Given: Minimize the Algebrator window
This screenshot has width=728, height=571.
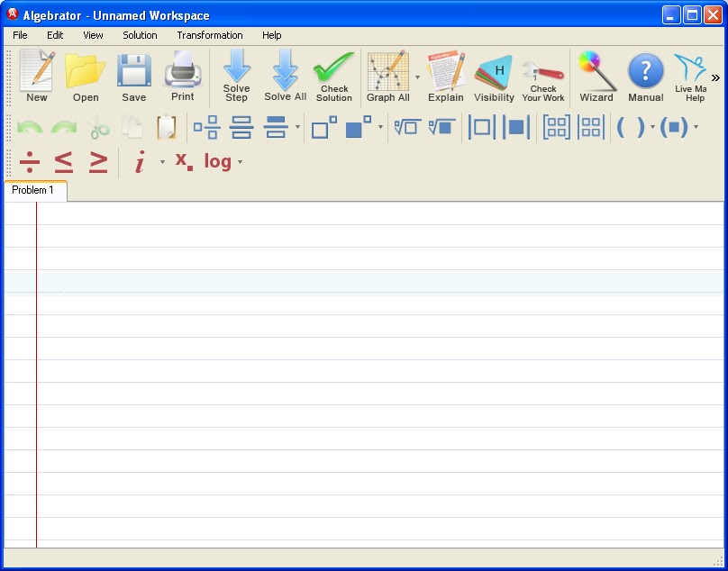Looking at the screenshot, I should click(x=670, y=15).
